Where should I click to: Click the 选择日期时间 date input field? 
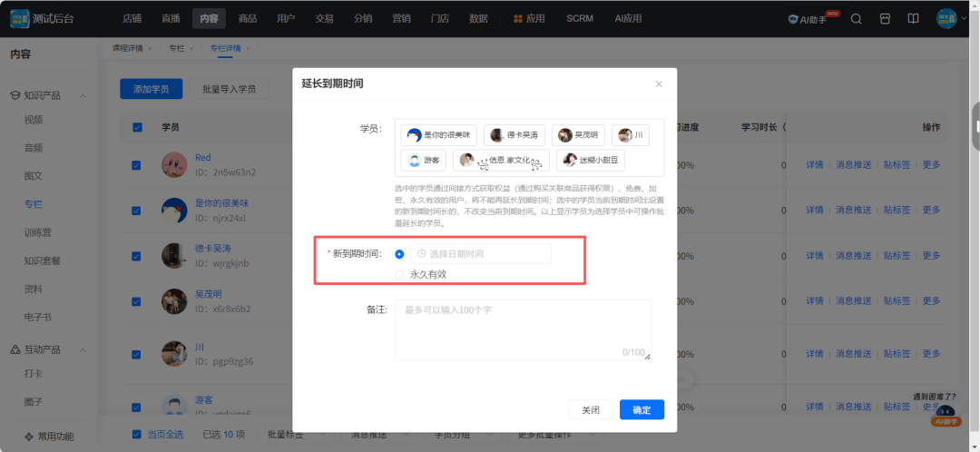[x=480, y=254]
